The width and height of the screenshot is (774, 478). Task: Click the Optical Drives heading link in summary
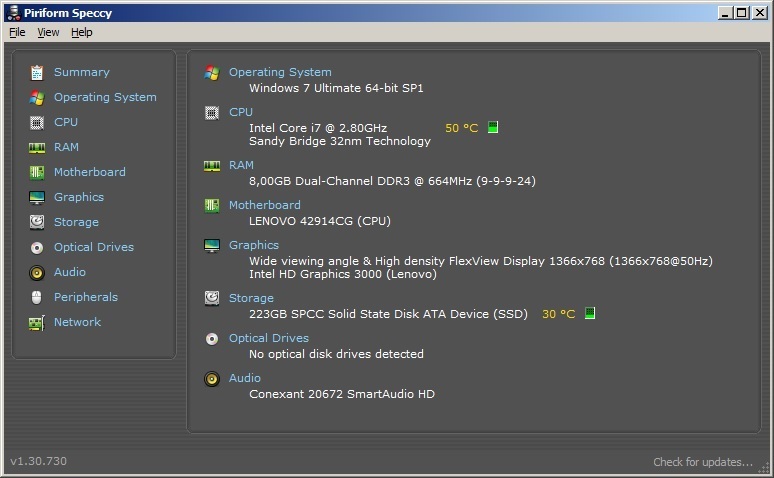pyautogui.click(x=269, y=338)
